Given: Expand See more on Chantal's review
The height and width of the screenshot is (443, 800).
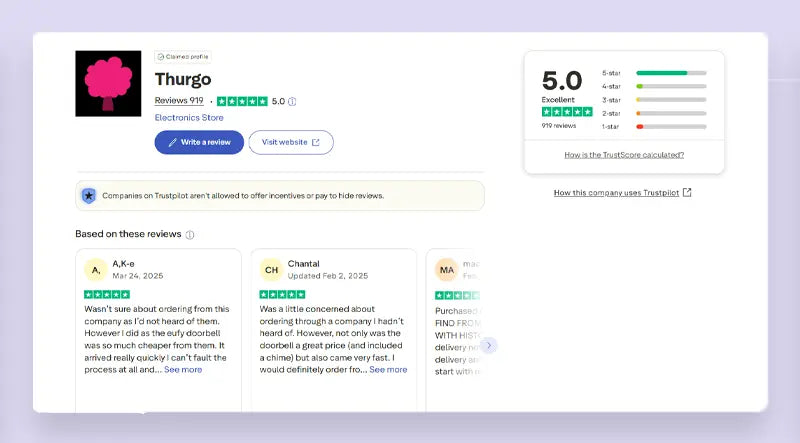Looking at the screenshot, I should (x=388, y=370).
